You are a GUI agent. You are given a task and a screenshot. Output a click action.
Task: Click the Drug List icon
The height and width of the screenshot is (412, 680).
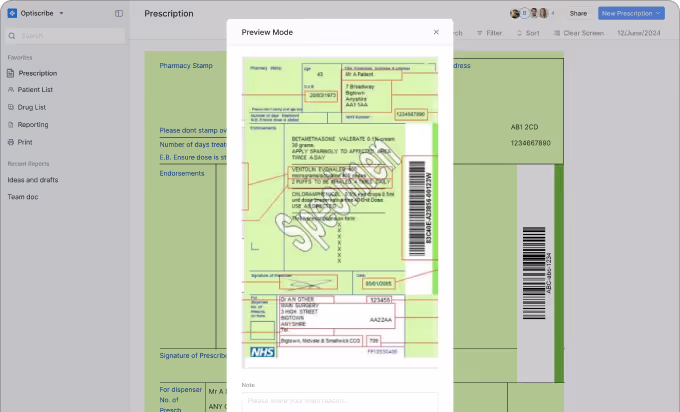(11, 107)
